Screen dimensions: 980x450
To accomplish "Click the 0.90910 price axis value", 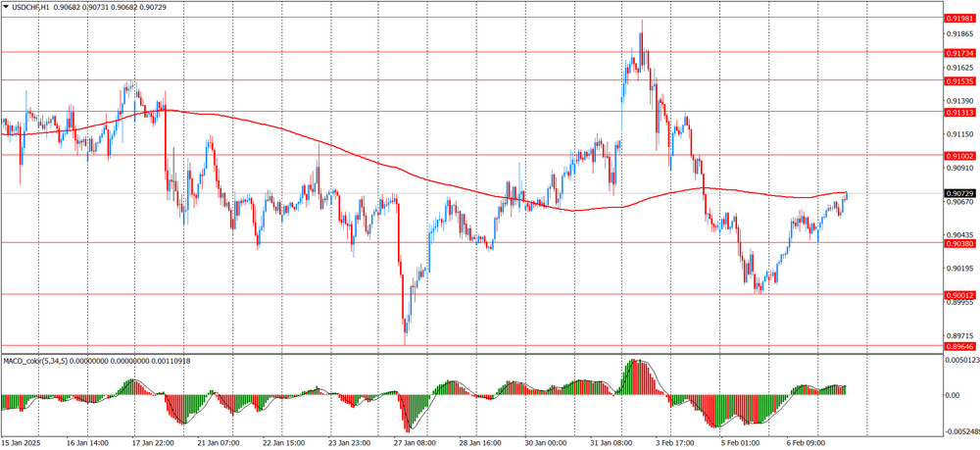I will [x=961, y=168].
